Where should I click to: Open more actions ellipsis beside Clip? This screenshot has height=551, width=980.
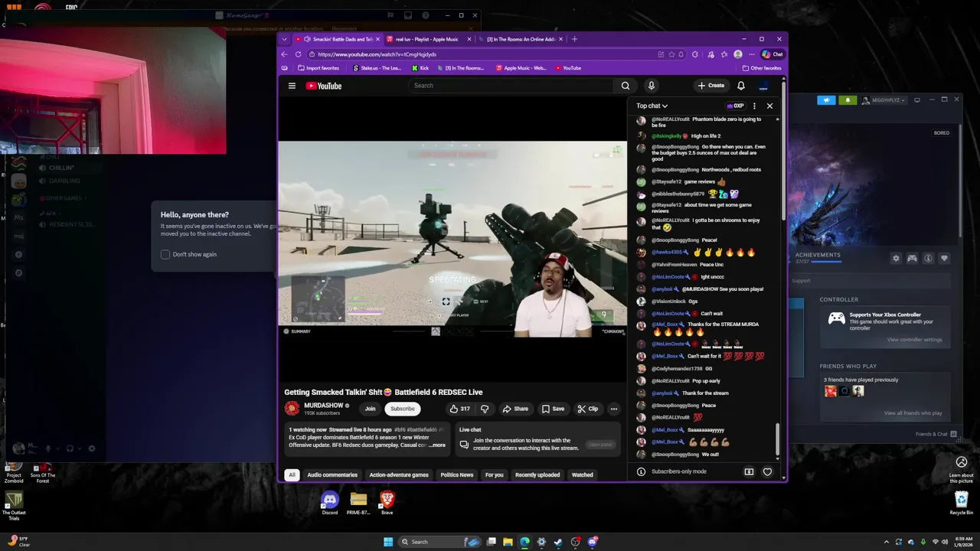pos(613,409)
